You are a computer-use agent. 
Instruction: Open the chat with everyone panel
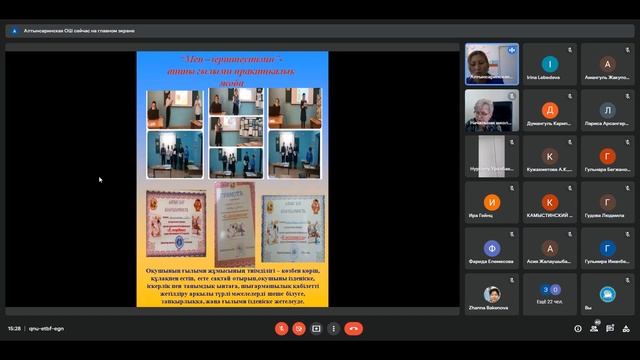(610, 328)
